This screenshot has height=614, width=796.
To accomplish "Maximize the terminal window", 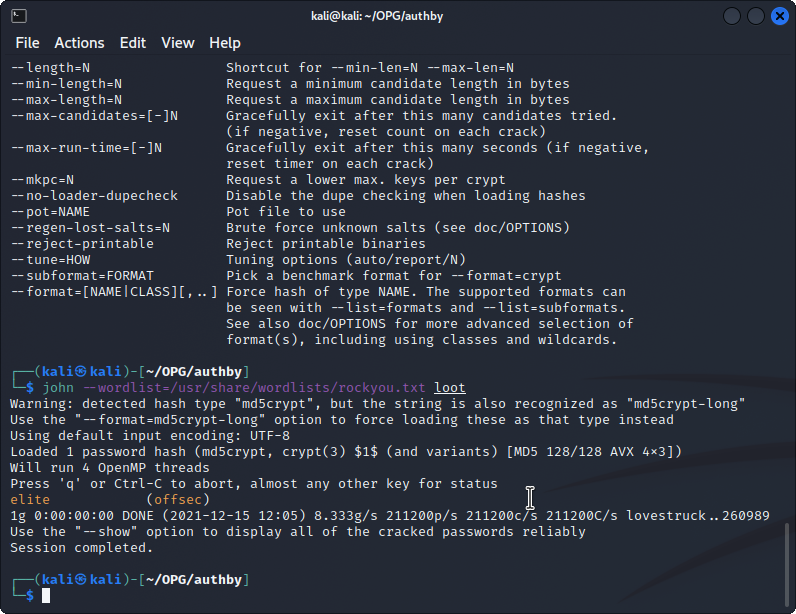I will 755,16.
